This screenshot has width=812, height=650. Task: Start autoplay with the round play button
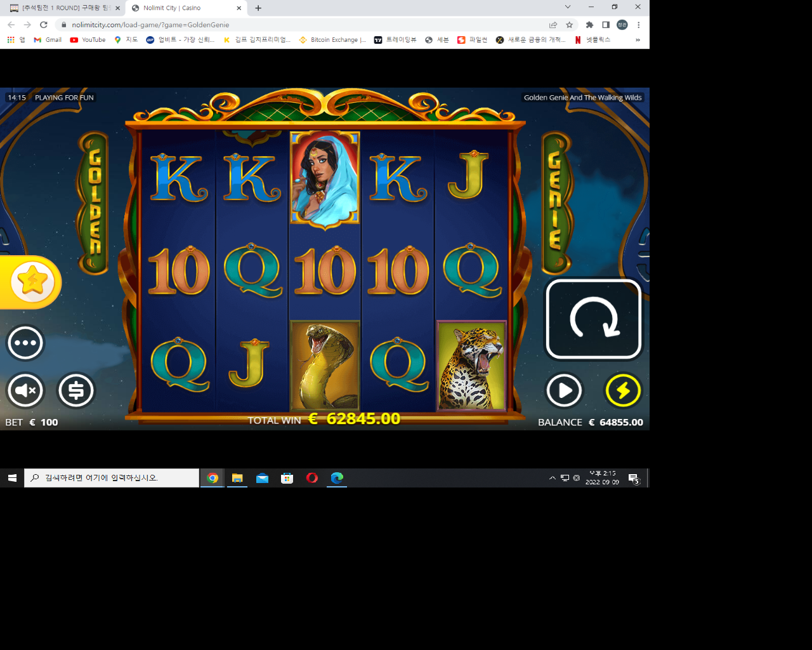point(564,390)
